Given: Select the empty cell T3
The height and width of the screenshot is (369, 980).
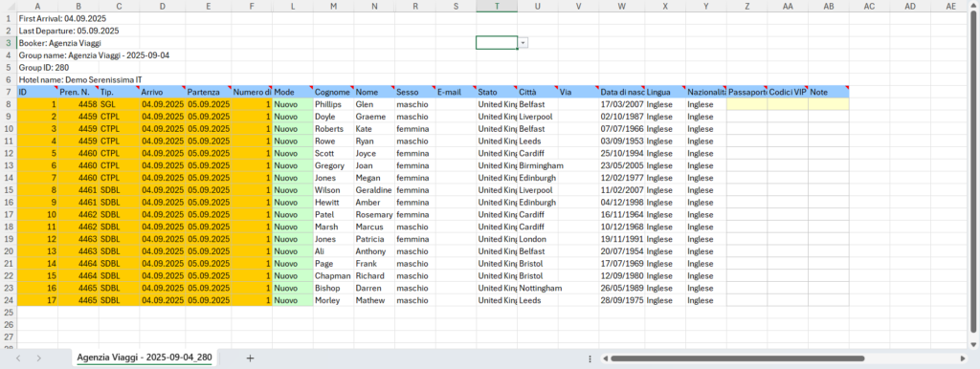Looking at the screenshot, I should click(497, 42).
